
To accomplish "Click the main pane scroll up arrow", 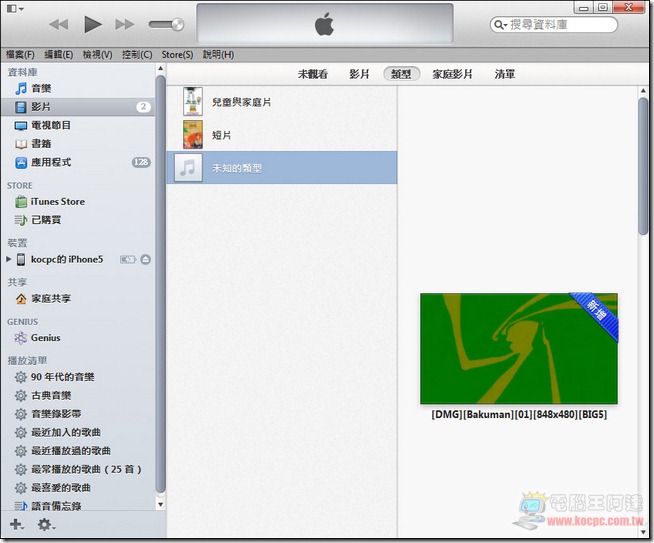I will (643, 90).
